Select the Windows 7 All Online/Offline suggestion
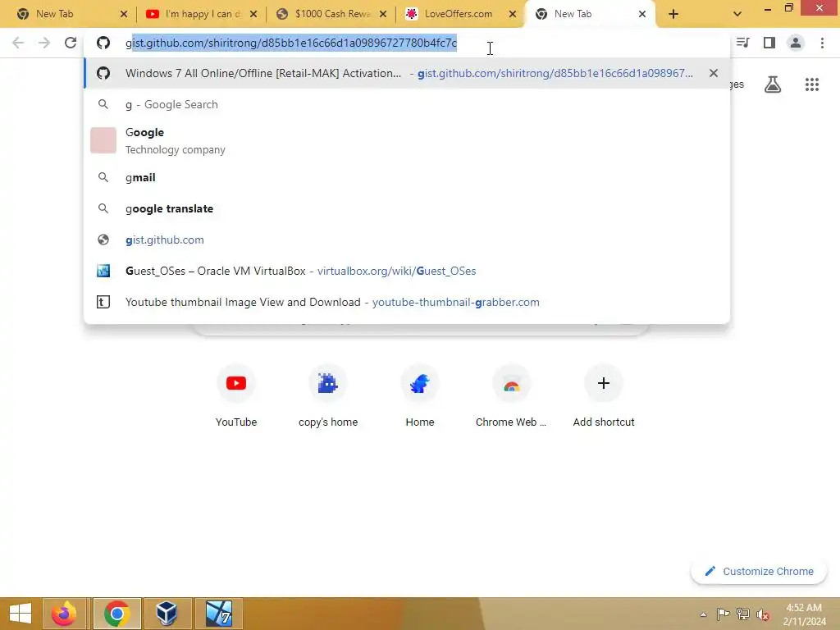Image resolution: width=840 pixels, height=630 pixels. [407, 73]
